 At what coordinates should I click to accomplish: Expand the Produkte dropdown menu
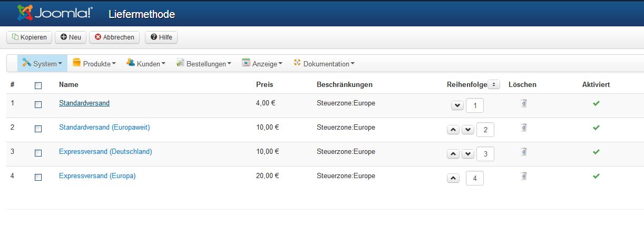[94, 63]
